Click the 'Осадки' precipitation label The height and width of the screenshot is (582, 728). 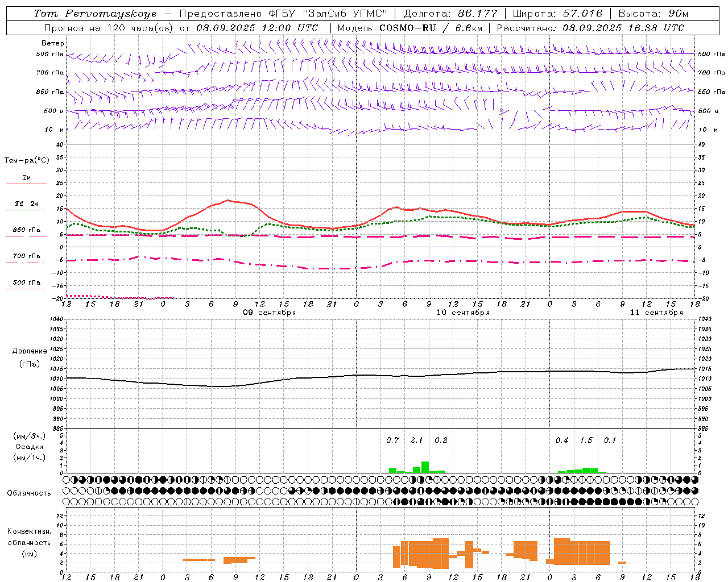(x=30, y=447)
